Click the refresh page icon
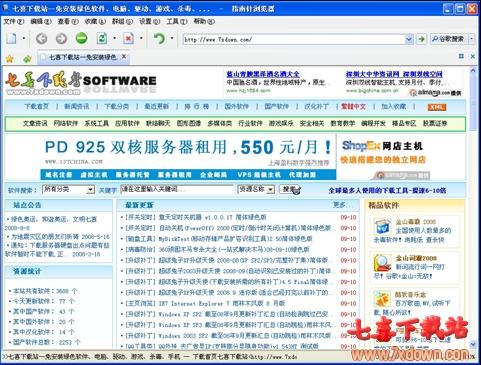 coord(101,38)
